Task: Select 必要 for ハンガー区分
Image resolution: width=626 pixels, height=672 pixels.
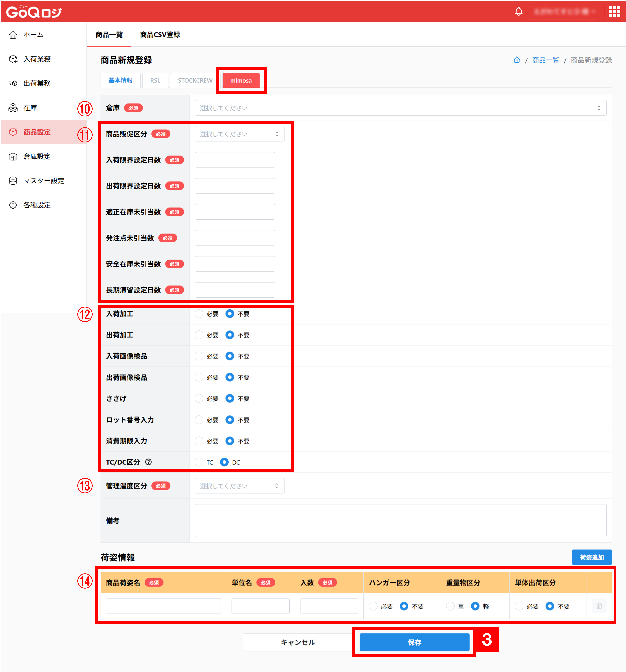Action: pos(373,606)
